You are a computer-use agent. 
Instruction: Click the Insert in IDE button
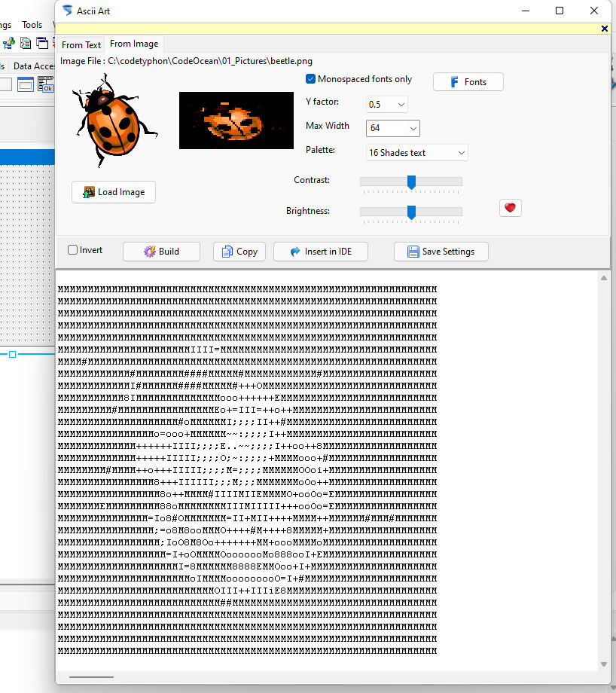[x=320, y=252]
